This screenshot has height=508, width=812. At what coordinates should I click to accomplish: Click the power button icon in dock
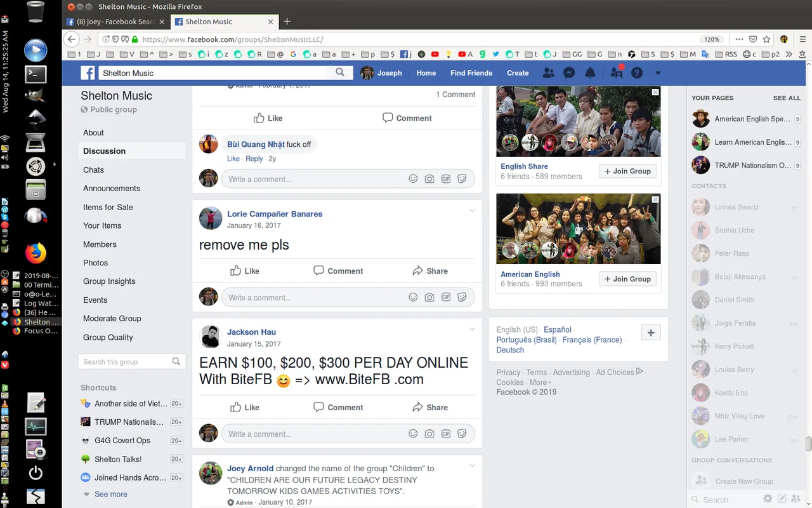tap(36, 473)
